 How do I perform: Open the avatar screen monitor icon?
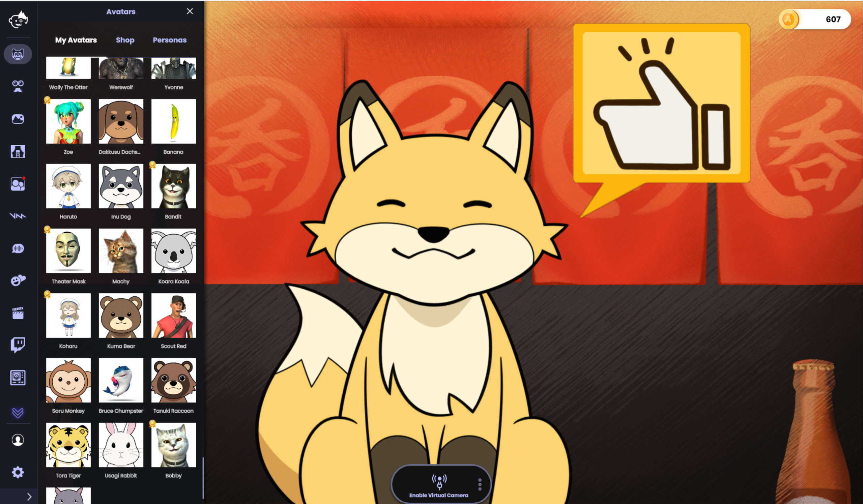coord(18,378)
